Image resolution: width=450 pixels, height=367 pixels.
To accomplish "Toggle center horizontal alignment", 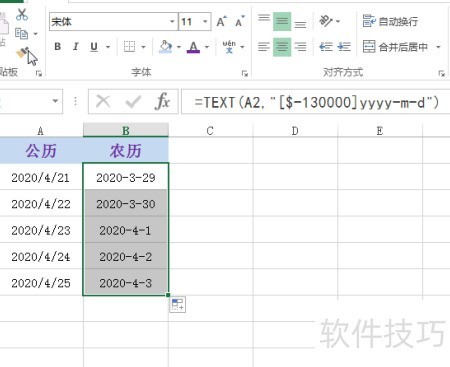I will [282, 47].
